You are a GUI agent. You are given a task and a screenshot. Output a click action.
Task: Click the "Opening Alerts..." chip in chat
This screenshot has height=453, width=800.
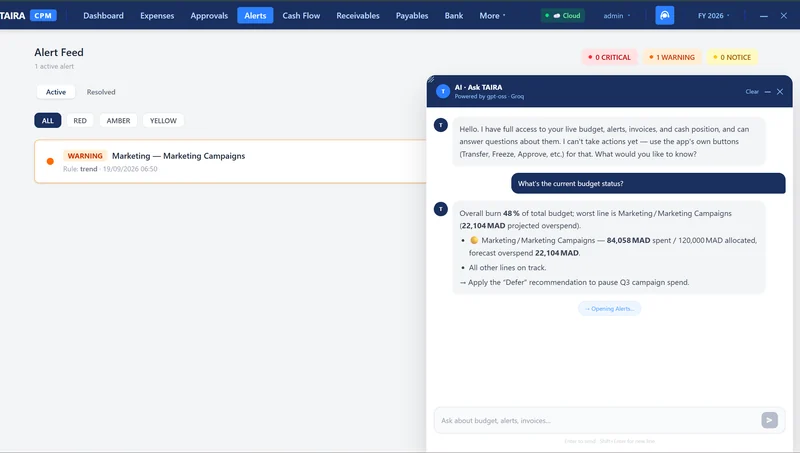(x=609, y=309)
